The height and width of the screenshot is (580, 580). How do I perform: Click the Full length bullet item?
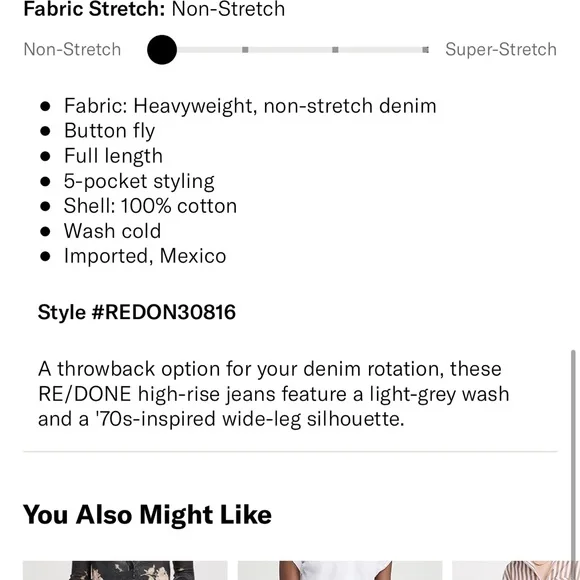coord(113,156)
